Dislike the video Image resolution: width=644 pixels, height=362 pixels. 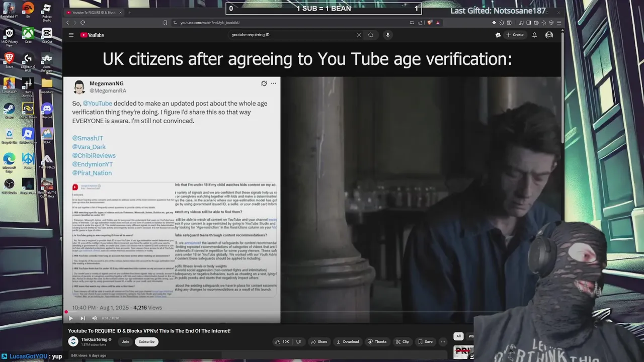(298, 342)
